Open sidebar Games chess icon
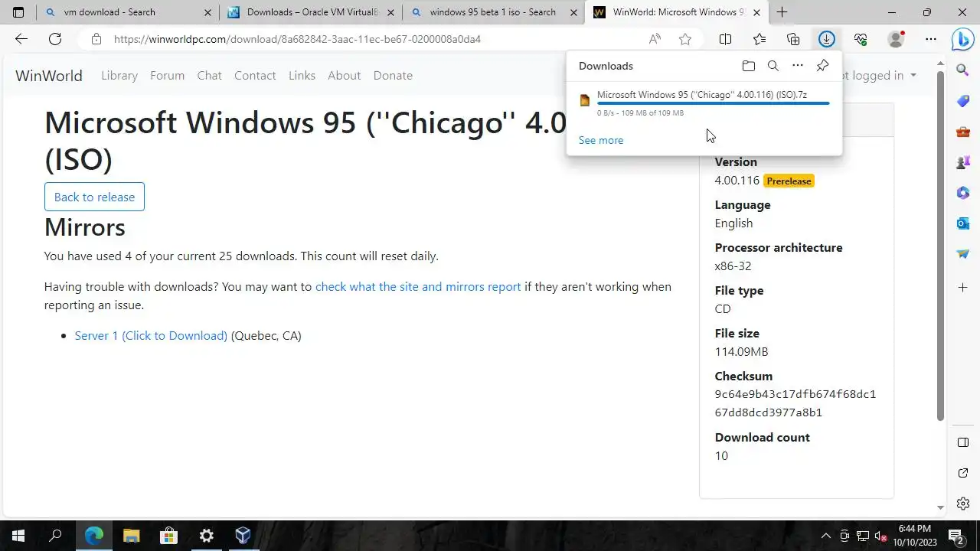The image size is (980, 551). click(x=963, y=162)
